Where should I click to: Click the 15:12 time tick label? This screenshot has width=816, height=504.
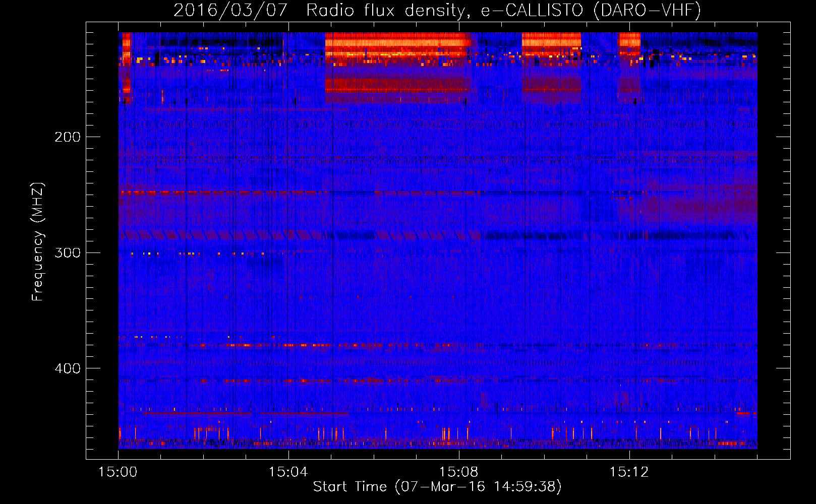pos(629,472)
